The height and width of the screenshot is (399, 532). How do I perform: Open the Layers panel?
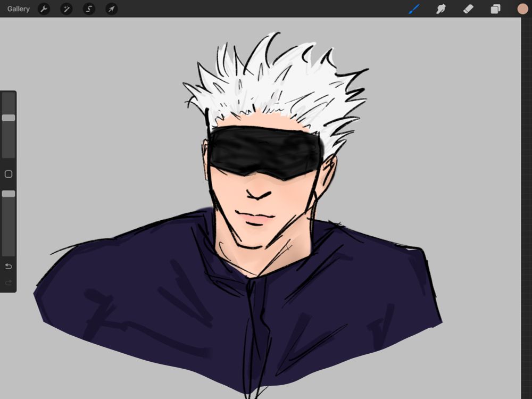(x=495, y=9)
